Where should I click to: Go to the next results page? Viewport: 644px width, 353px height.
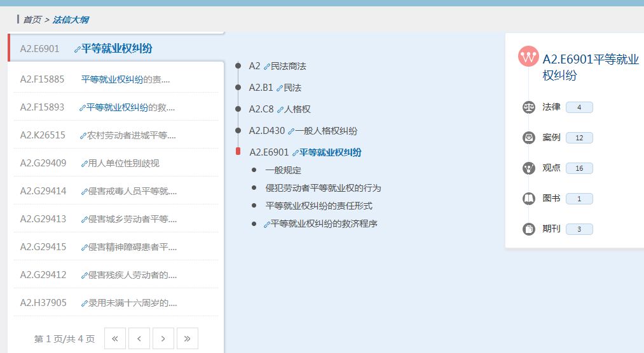point(163,338)
